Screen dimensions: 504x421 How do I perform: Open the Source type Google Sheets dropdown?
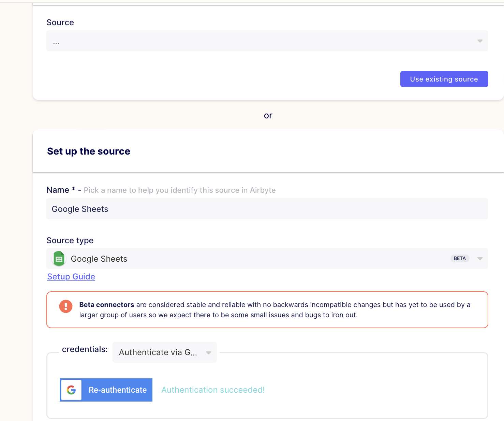click(x=267, y=259)
